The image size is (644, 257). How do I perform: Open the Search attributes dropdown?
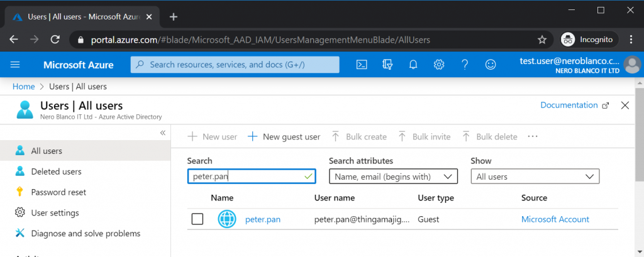[x=393, y=177]
